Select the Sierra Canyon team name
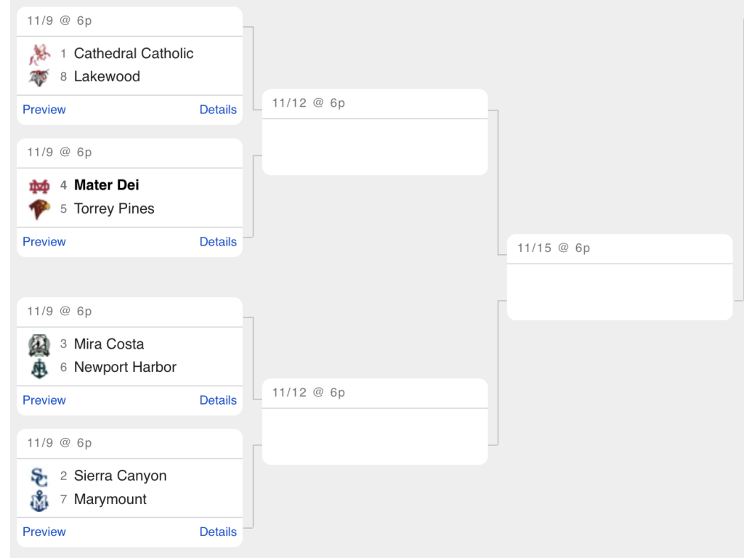 tap(120, 476)
